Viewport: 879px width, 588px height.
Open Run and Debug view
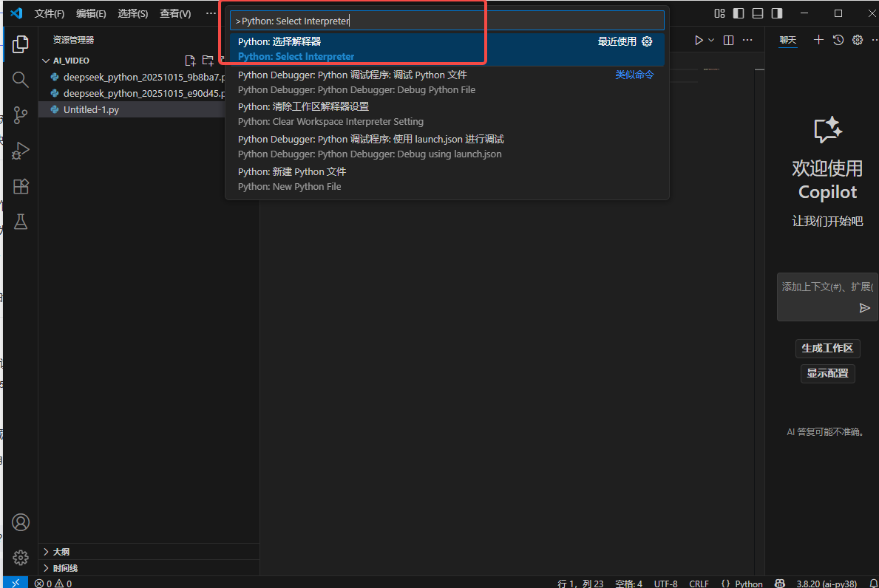click(21, 151)
